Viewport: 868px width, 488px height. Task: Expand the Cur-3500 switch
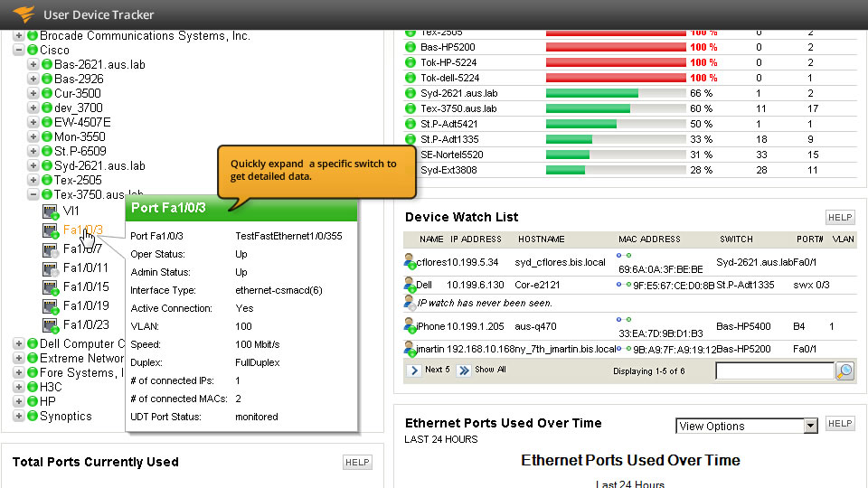pyautogui.click(x=33, y=93)
